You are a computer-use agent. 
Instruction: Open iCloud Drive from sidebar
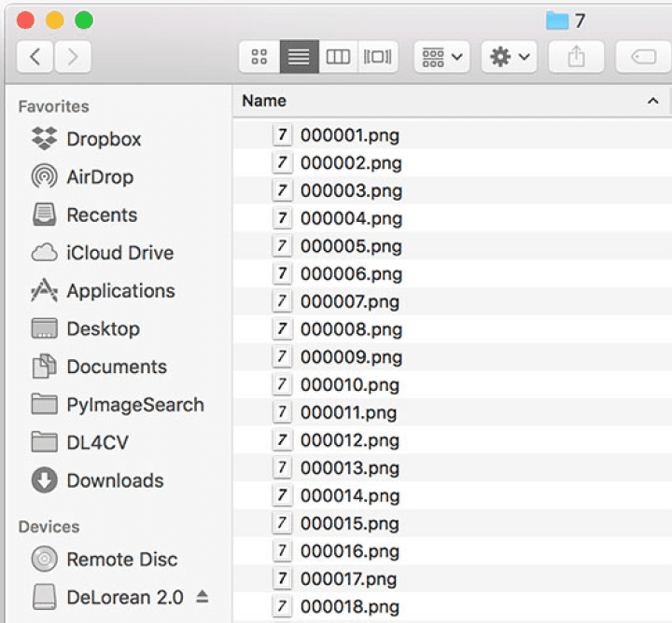[x=119, y=253]
